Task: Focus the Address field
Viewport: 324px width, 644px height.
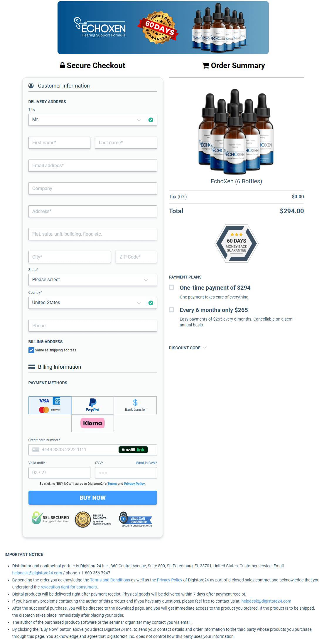Action: pos(93,211)
